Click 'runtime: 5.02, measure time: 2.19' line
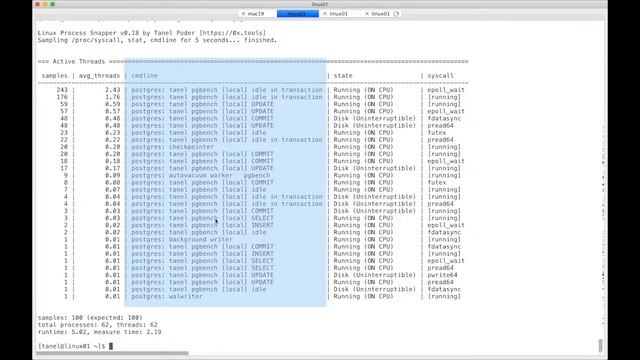Image resolution: width=640 pixels, height=360 pixels. pos(99,332)
